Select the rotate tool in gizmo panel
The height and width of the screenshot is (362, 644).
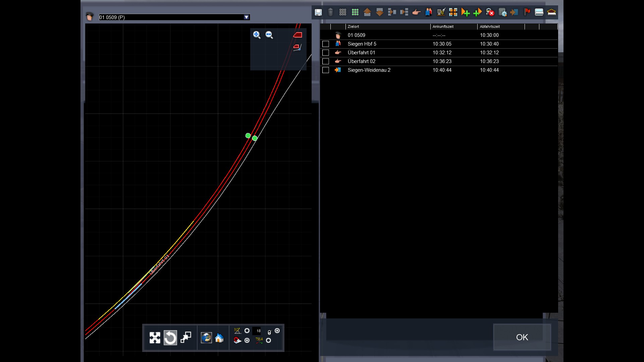(170, 338)
